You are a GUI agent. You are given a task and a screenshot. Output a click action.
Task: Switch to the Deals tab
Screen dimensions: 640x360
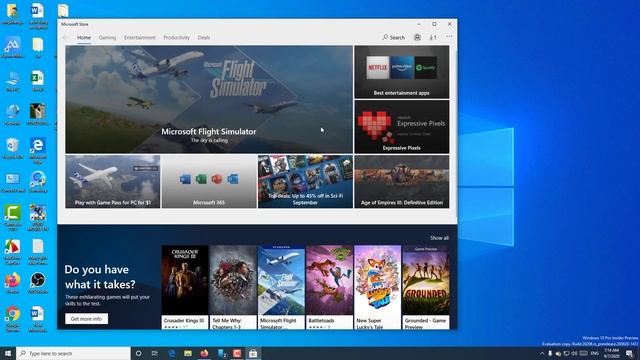pos(204,38)
